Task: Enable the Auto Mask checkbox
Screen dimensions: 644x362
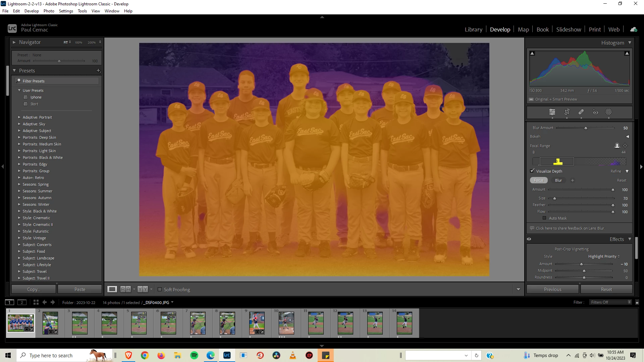Action: pyautogui.click(x=544, y=218)
